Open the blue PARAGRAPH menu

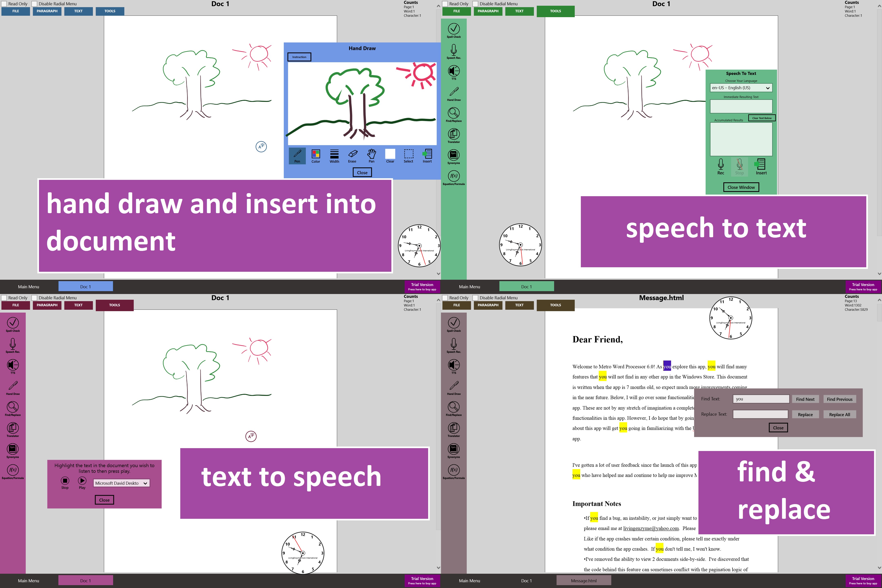click(x=47, y=11)
